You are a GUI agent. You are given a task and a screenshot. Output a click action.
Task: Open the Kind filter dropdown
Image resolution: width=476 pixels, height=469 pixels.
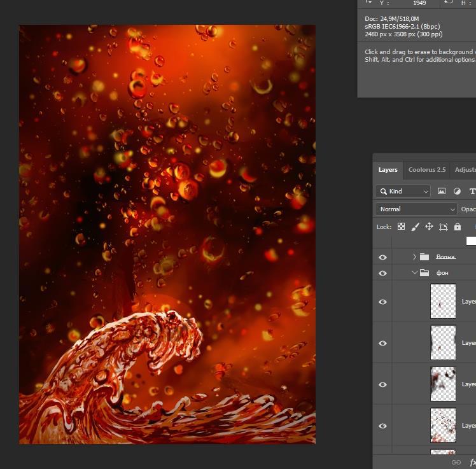pyautogui.click(x=403, y=191)
